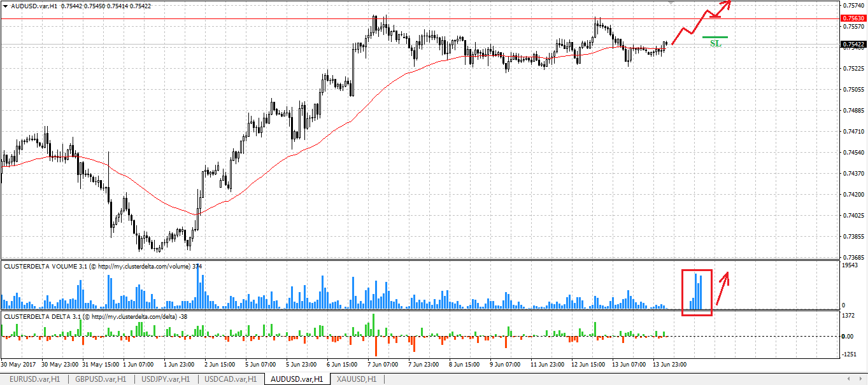The height and width of the screenshot is (385, 868).
Task: Click the 1372 delta scale value
Action: (x=849, y=316)
